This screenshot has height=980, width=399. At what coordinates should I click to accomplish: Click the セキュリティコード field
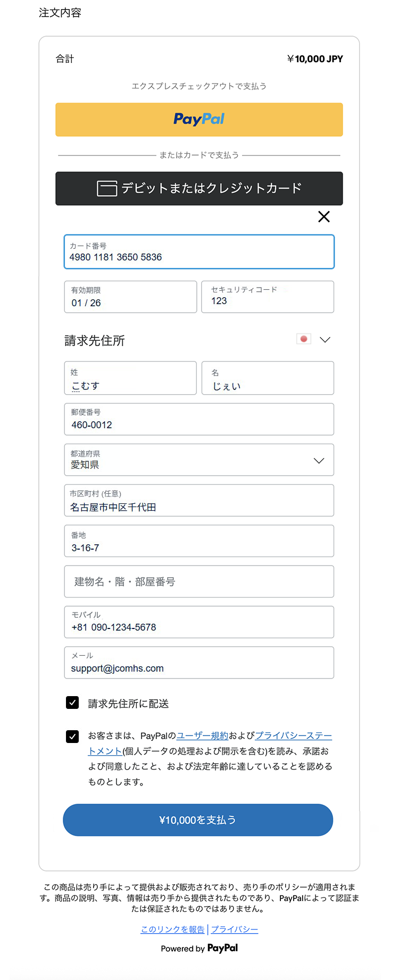[x=268, y=297]
